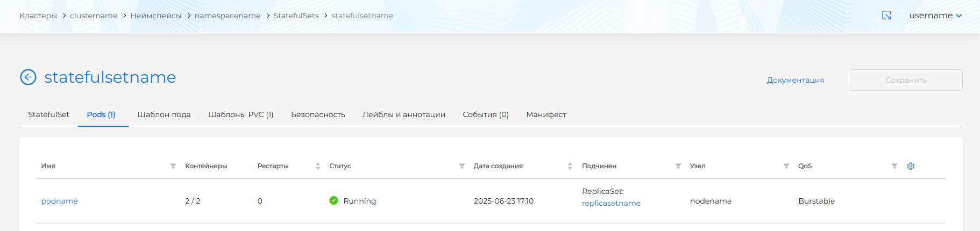Open the filter icon for QoS column

click(894, 166)
